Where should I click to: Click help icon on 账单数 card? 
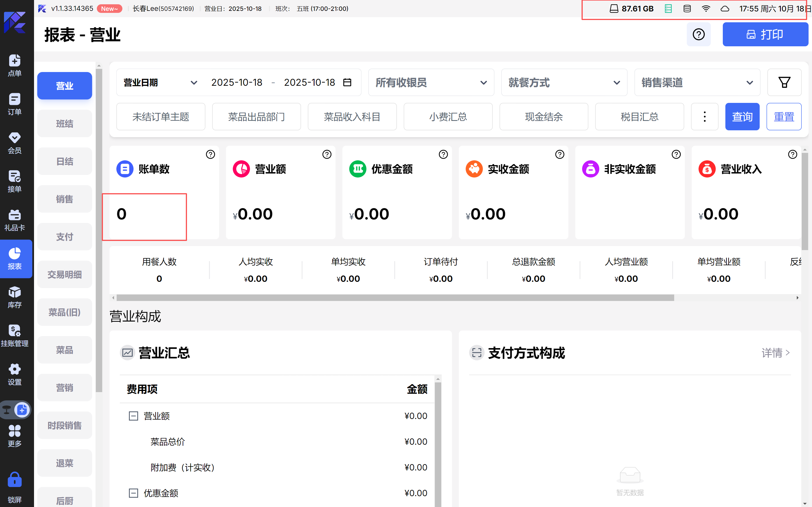click(x=210, y=154)
